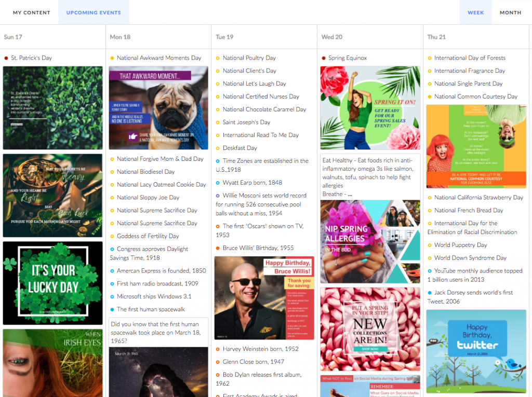This screenshot has width=532, height=397.
Task: Open World Puppetry Day
Action: point(460,245)
